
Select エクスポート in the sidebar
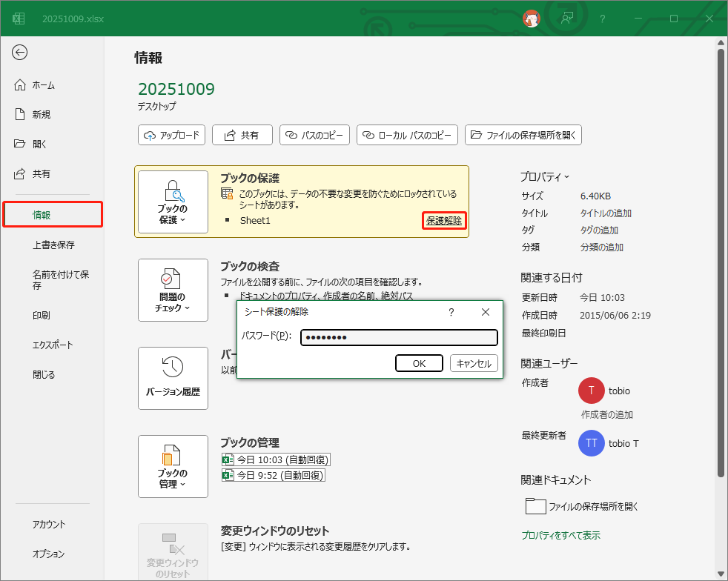tap(53, 345)
